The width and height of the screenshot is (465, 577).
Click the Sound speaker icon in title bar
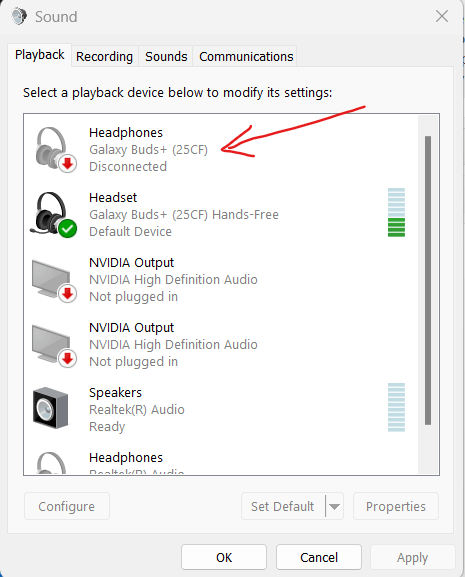pyautogui.click(x=18, y=17)
